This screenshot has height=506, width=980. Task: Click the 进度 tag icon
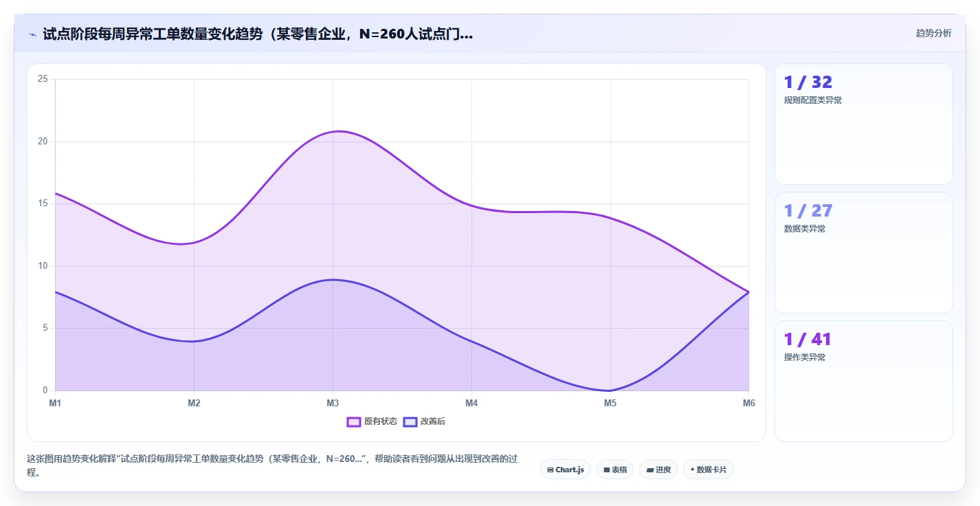coord(650,470)
